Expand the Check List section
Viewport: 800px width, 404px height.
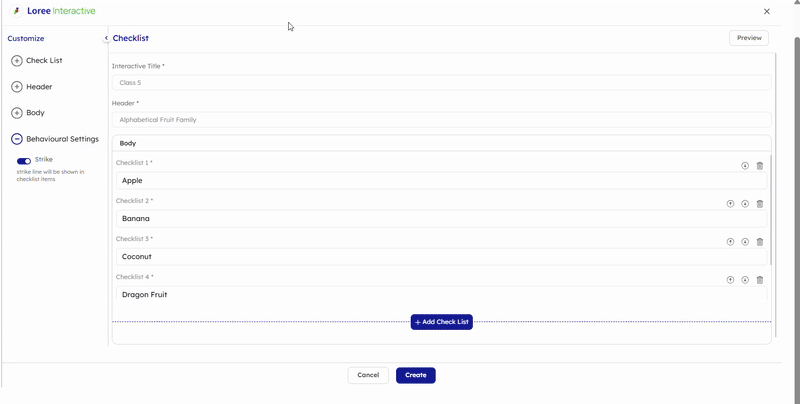click(17, 61)
